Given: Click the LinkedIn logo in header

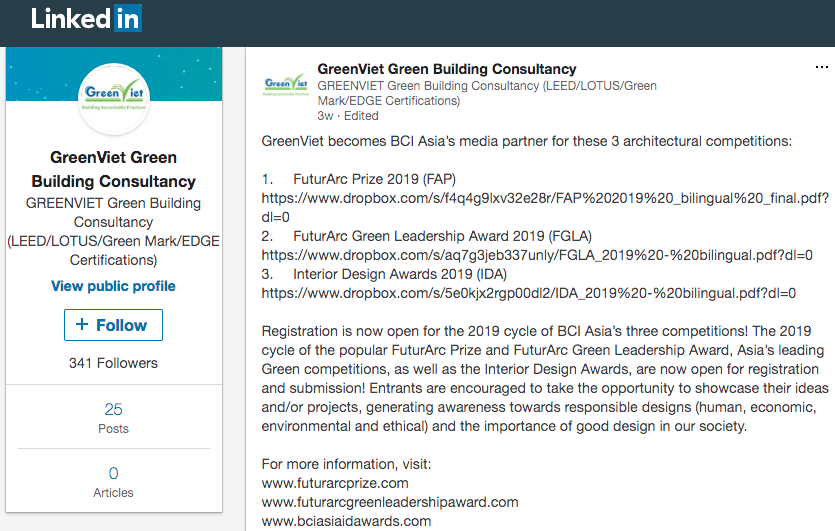Looking at the screenshot, I should pos(86,19).
